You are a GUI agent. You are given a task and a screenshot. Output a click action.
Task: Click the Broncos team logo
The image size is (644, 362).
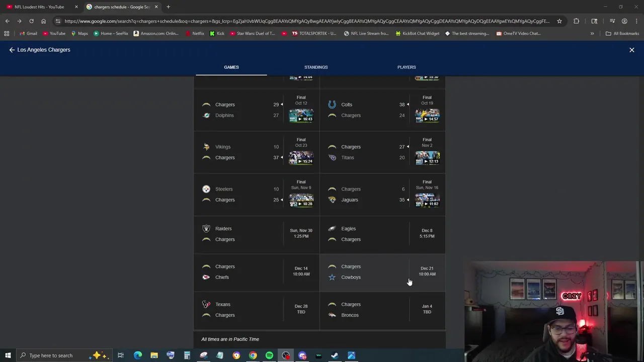coord(332,315)
